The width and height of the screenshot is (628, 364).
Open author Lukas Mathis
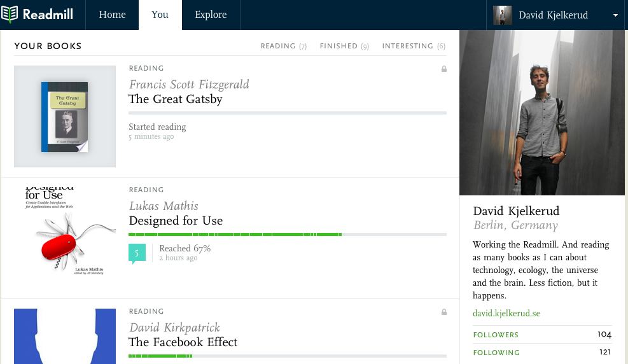[x=164, y=206]
